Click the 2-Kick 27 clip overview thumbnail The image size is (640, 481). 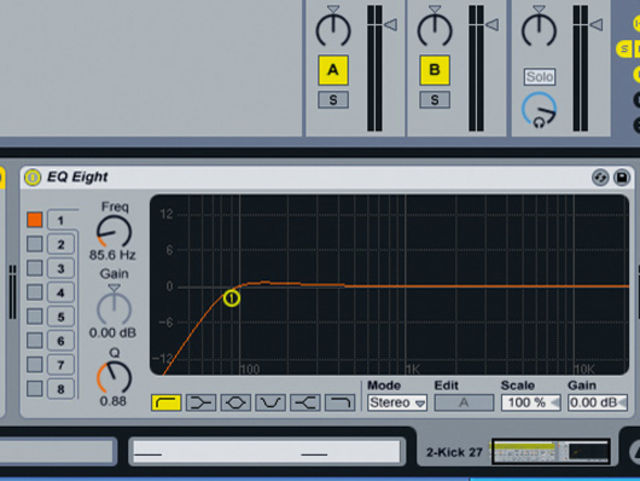click(x=551, y=452)
